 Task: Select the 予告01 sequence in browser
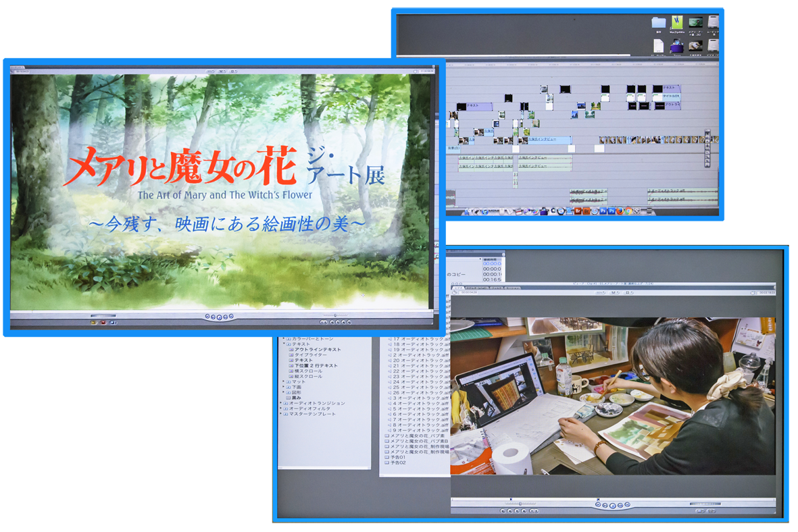[395, 457]
